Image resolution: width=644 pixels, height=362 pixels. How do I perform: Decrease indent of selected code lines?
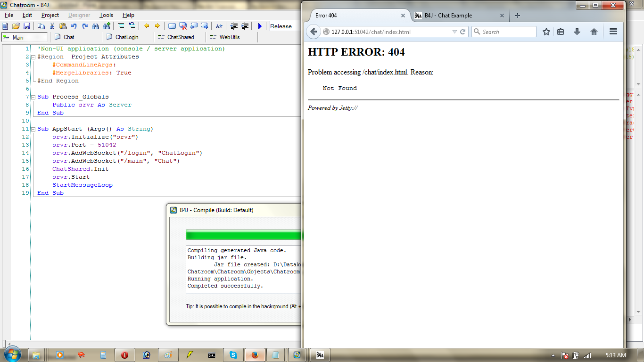tap(234, 26)
